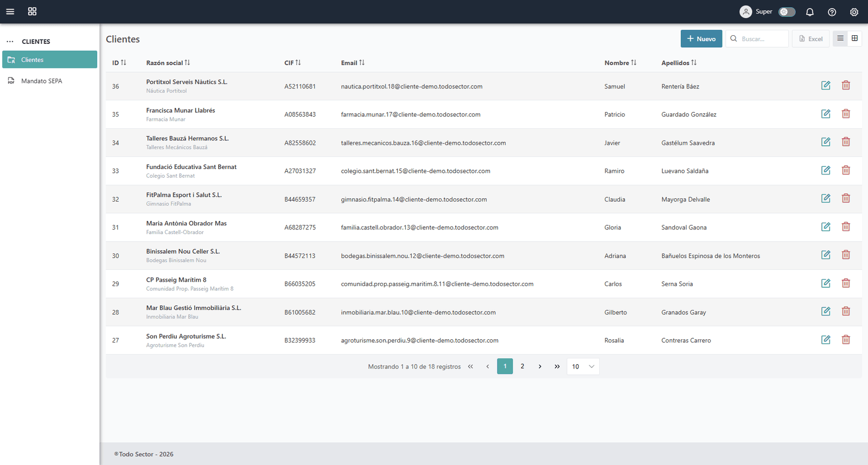Sort table by CIF column
868x465 pixels.
(x=292, y=63)
